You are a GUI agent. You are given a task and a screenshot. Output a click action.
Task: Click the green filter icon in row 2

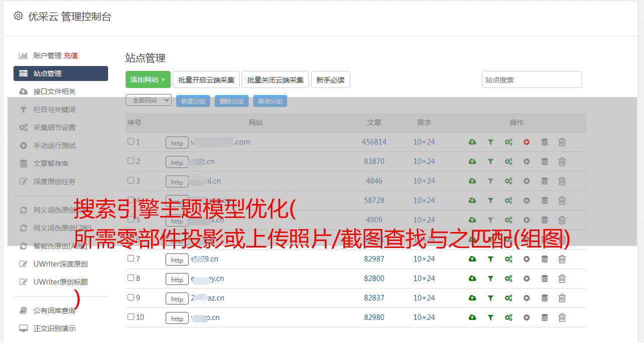pos(490,161)
